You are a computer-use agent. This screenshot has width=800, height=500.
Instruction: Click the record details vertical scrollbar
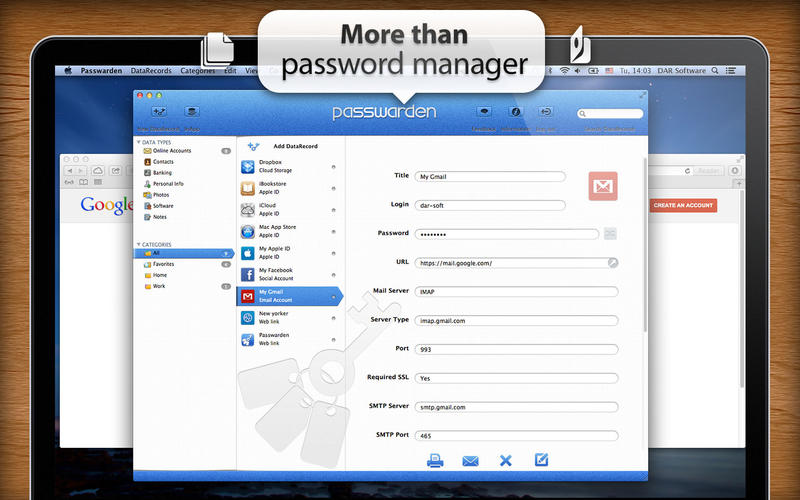645,245
